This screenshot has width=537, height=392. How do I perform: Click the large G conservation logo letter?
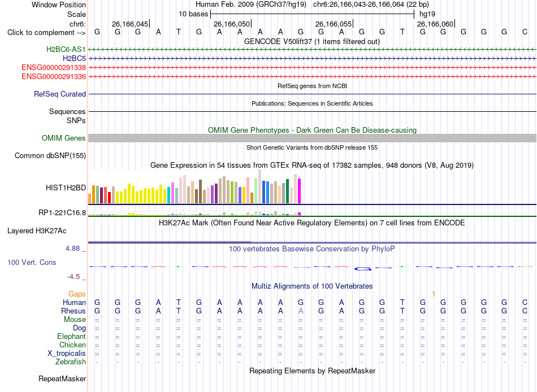(363, 269)
